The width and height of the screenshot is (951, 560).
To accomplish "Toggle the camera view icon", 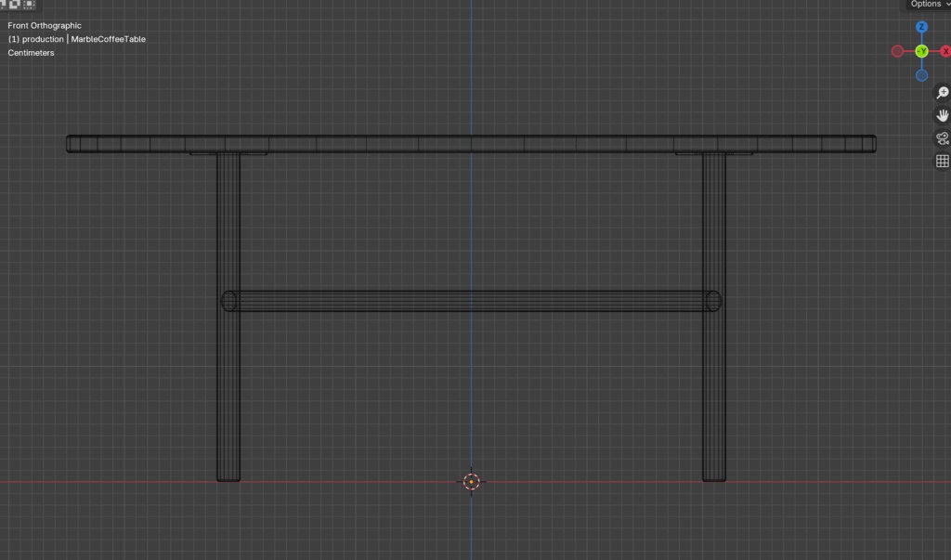I will [942, 138].
